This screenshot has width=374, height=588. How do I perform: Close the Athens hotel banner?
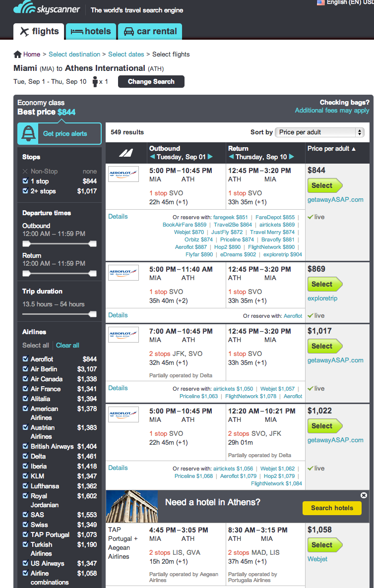pos(364,495)
